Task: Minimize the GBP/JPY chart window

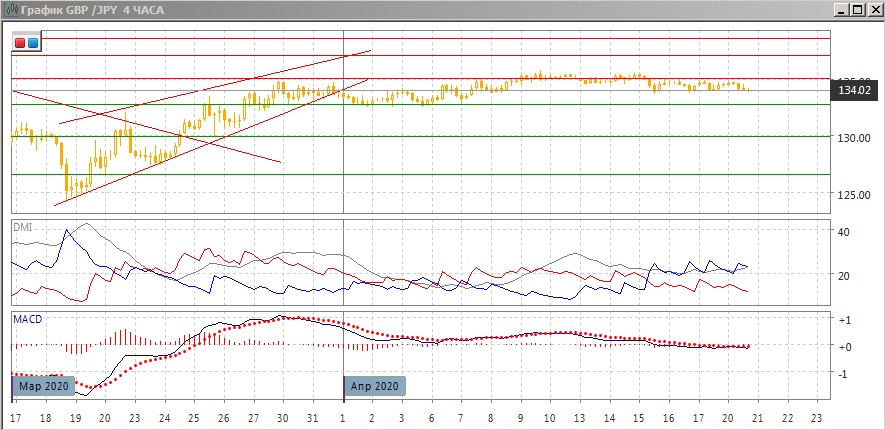Action: (x=842, y=10)
